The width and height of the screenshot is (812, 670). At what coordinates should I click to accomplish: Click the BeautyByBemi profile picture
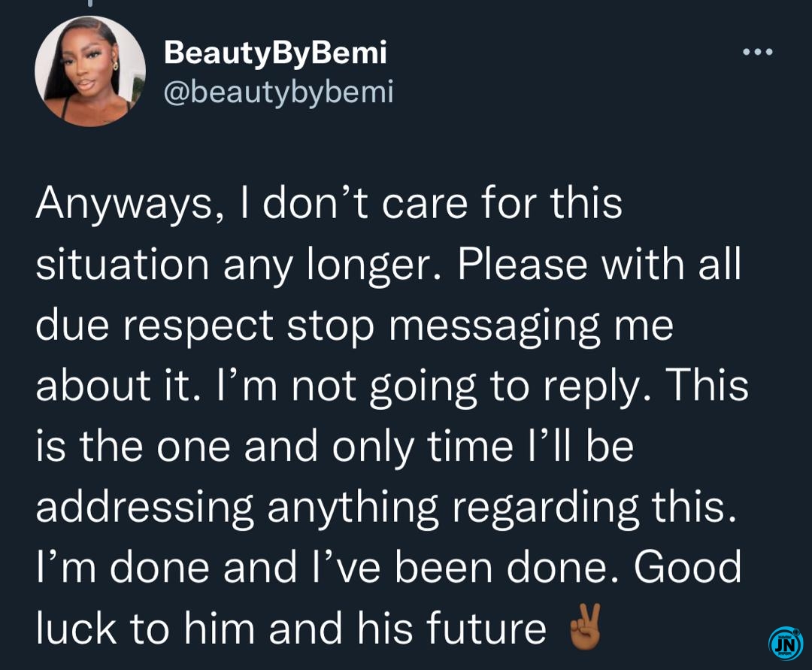(x=90, y=71)
